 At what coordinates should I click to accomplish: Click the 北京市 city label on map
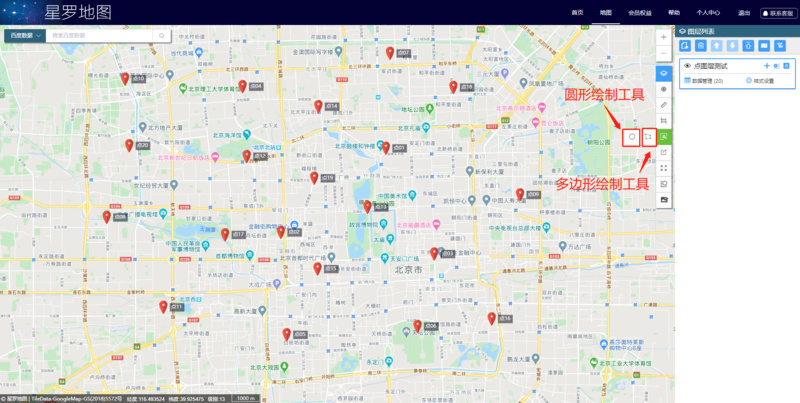(408, 269)
